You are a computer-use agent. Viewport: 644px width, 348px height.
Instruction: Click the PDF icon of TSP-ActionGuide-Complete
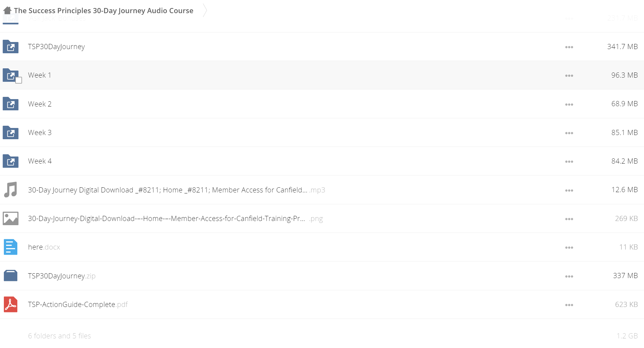[11, 304]
